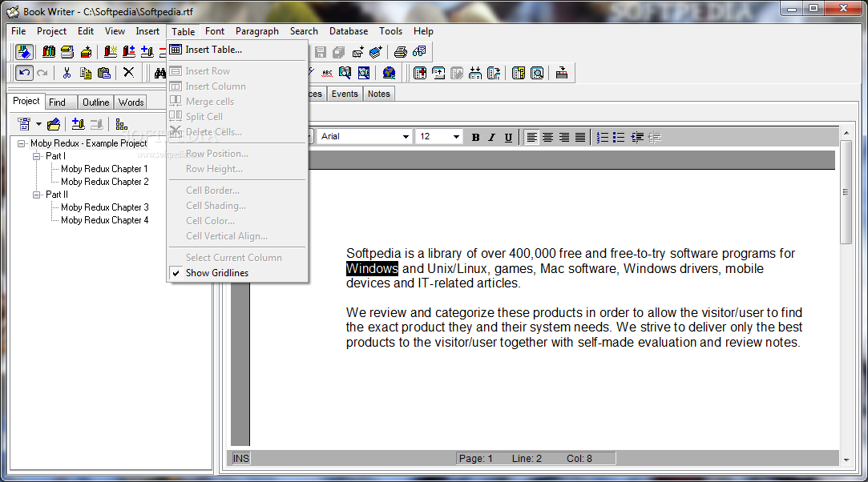This screenshot has width=868, height=482.
Task: Click "Page: 1" in the status bar
Action: click(476, 458)
